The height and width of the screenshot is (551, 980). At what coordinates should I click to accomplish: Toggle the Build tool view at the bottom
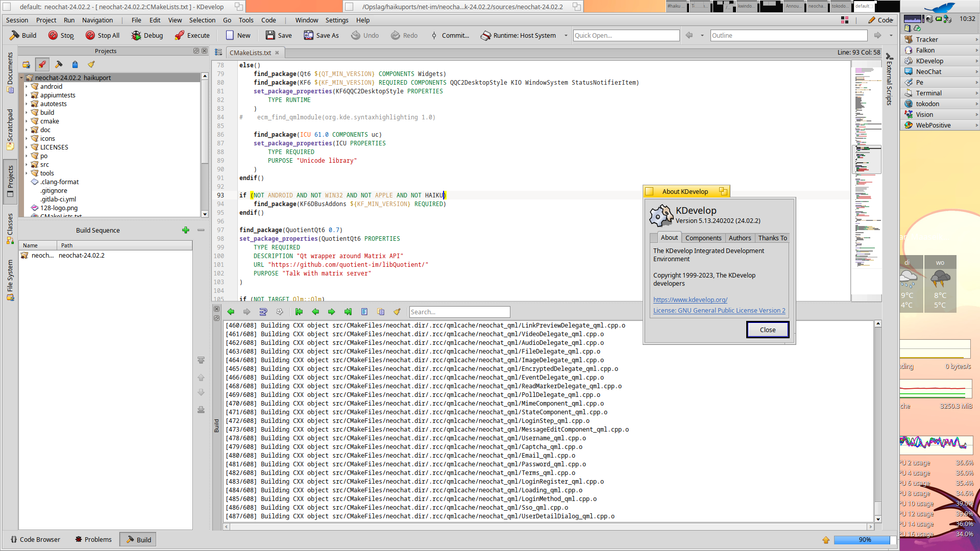[x=138, y=539]
